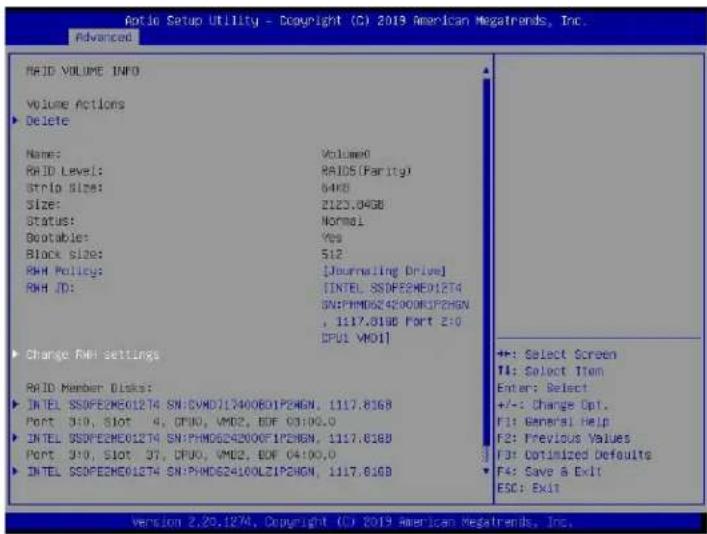Open the Delete volume action
The height and width of the screenshot is (534, 707).
(47, 121)
